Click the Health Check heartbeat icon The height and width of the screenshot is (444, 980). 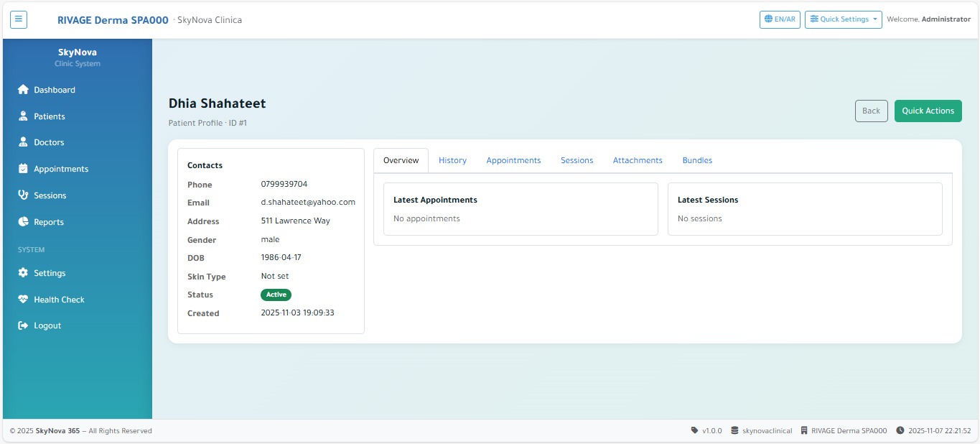(x=23, y=300)
